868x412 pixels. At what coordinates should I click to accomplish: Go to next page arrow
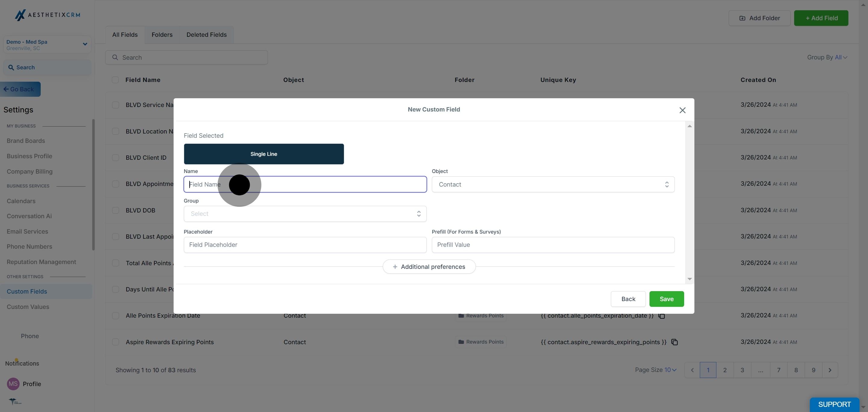[x=830, y=370]
